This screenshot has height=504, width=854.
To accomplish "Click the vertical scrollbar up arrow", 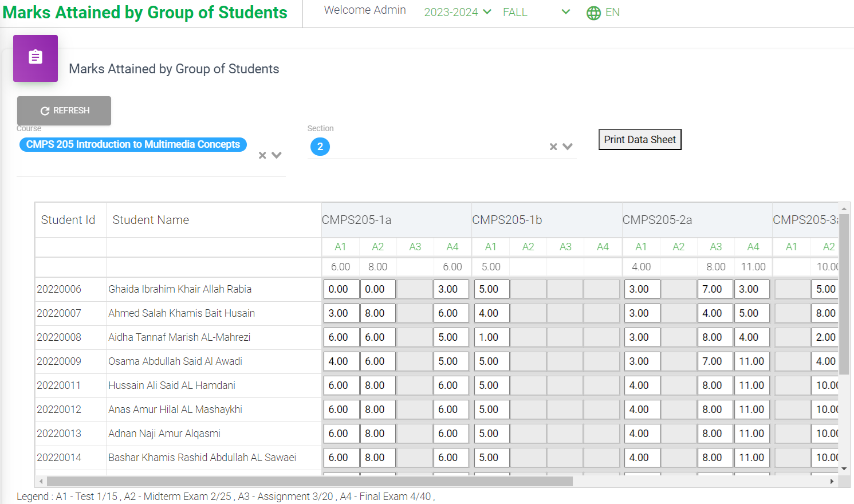I will 844,208.
